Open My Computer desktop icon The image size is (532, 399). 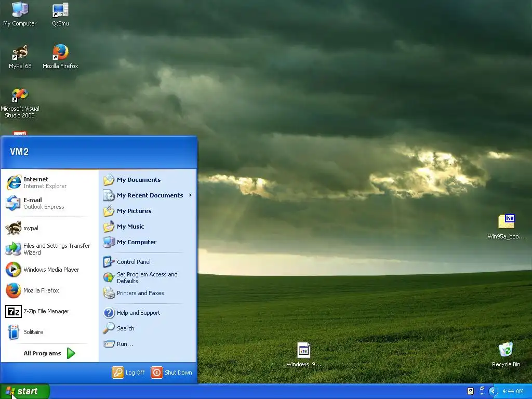click(x=20, y=14)
